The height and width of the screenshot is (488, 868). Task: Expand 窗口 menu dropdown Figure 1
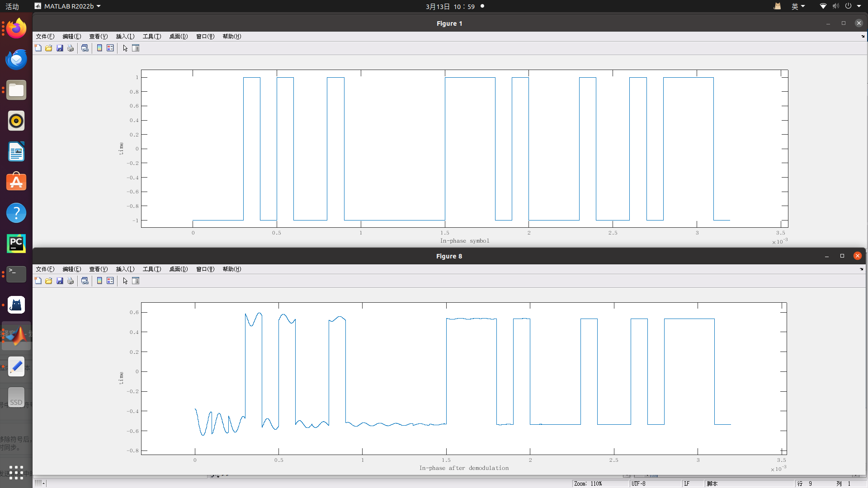pyautogui.click(x=205, y=36)
